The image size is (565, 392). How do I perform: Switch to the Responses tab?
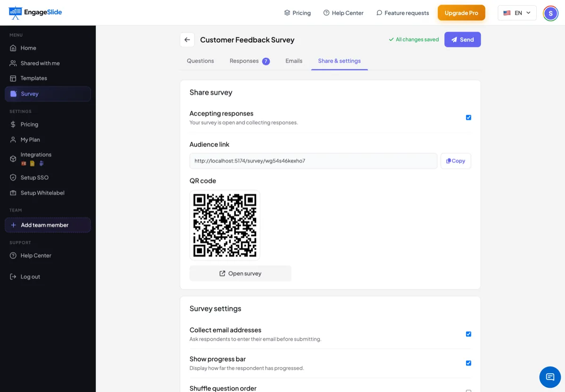(x=250, y=61)
